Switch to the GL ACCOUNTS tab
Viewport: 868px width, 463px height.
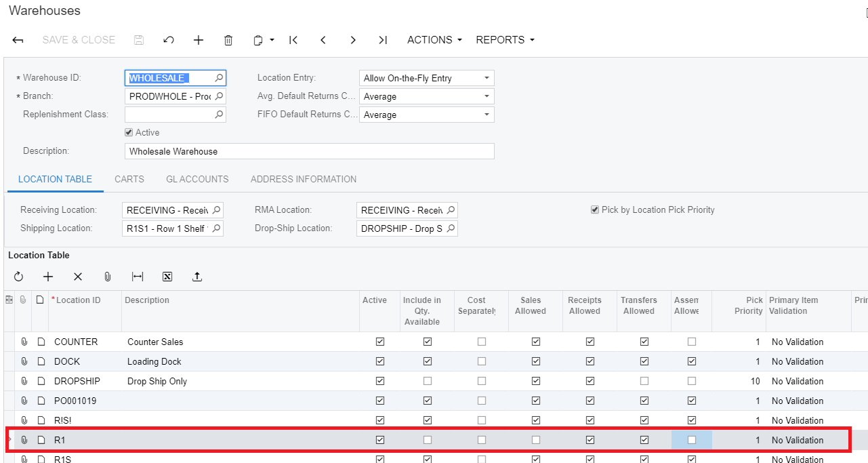[x=197, y=179]
